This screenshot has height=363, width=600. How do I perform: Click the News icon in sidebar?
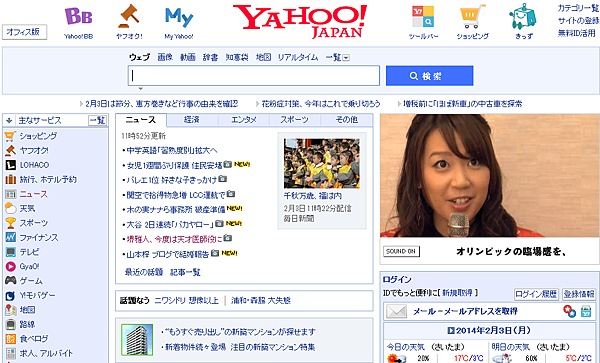[x=10, y=194]
